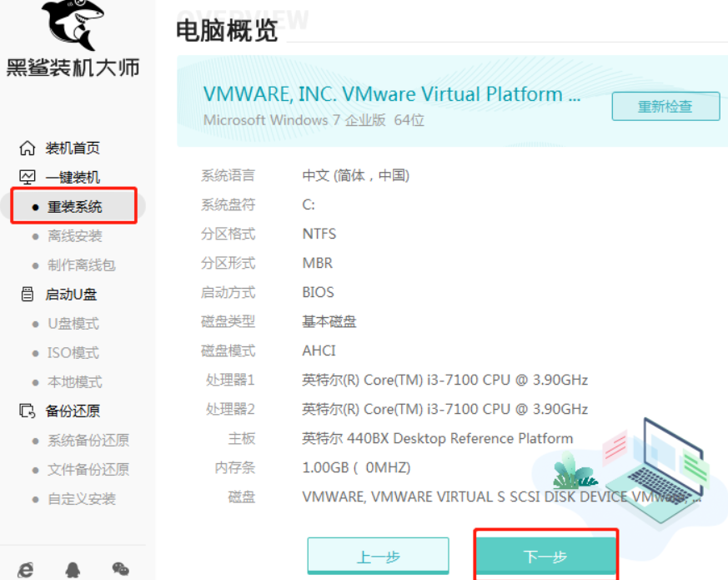The width and height of the screenshot is (728, 580).
Task: Click the 启动方式 label
Action: click(x=228, y=292)
